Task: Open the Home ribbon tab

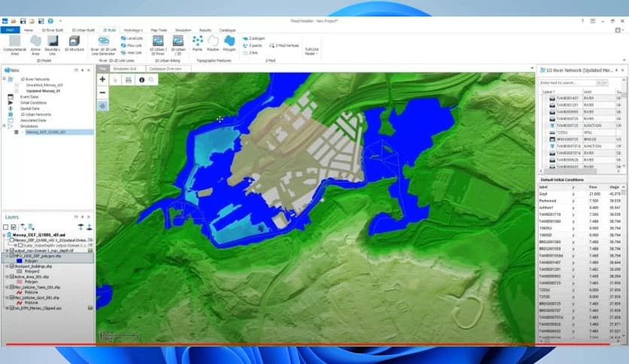Action: (x=29, y=30)
